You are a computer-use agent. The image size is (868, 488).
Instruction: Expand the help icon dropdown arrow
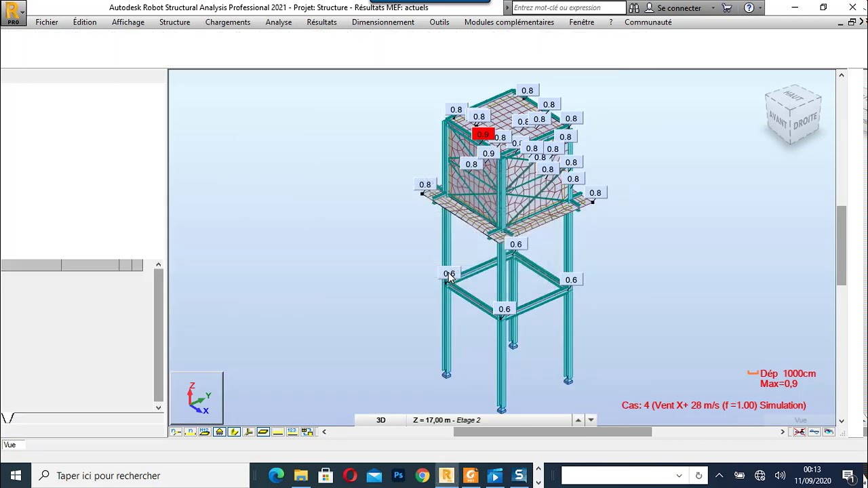pyautogui.click(x=759, y=7)
